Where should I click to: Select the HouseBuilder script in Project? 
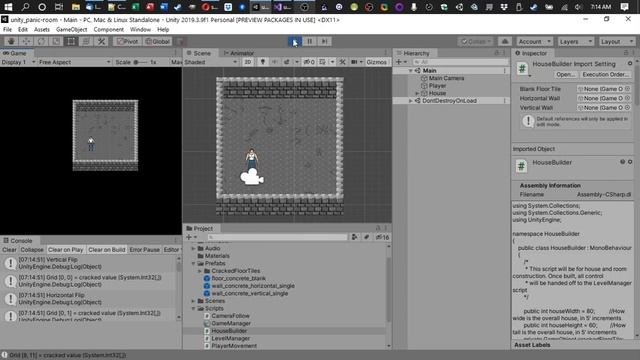point(229,331)
